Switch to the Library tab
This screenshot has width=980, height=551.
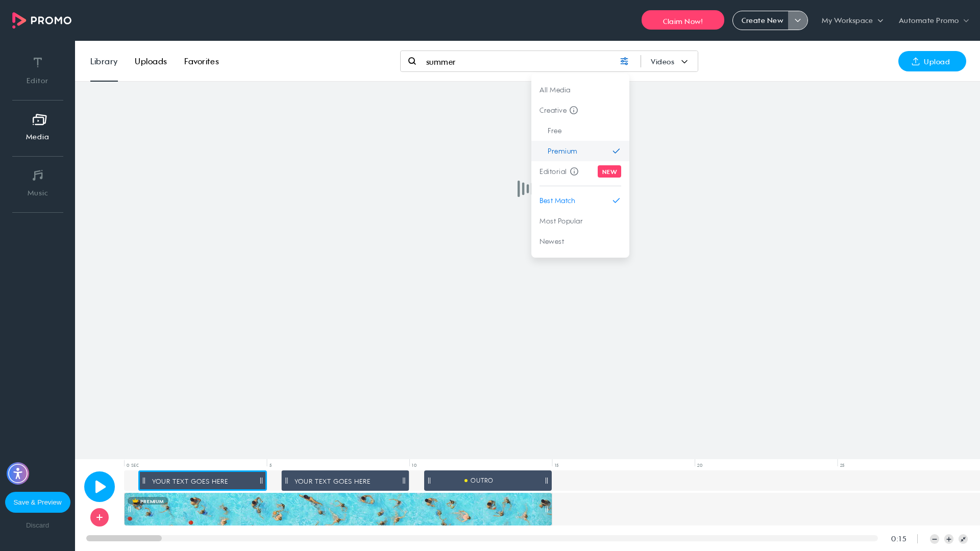tap(104, 61)
